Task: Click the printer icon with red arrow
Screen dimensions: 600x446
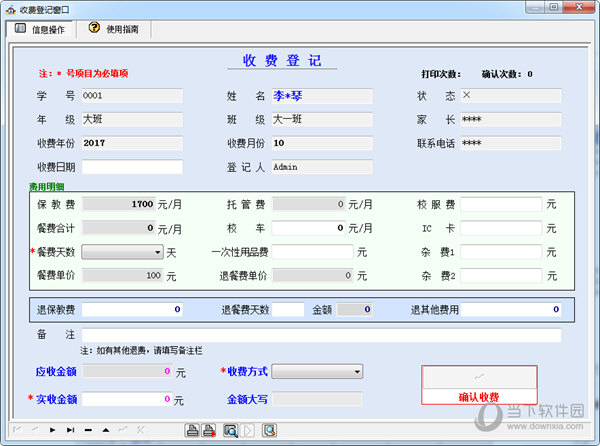Action: tap(209, 430)
